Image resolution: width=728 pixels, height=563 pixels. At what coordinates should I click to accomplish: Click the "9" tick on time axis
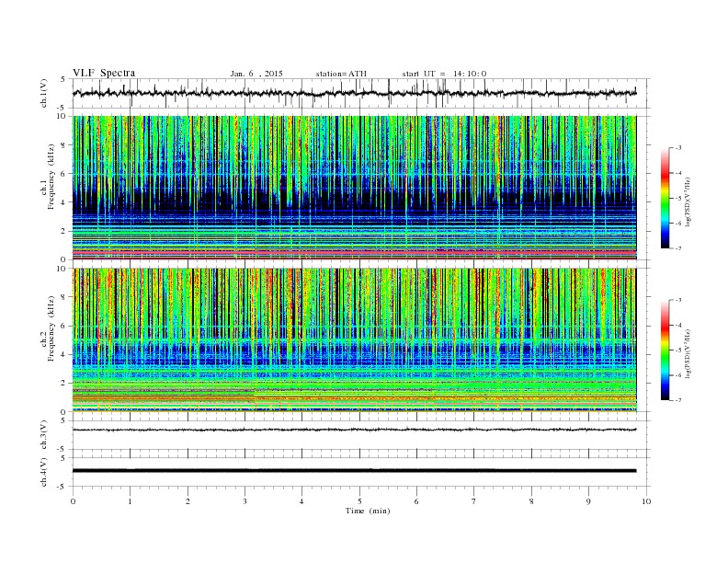click(589, 501)
